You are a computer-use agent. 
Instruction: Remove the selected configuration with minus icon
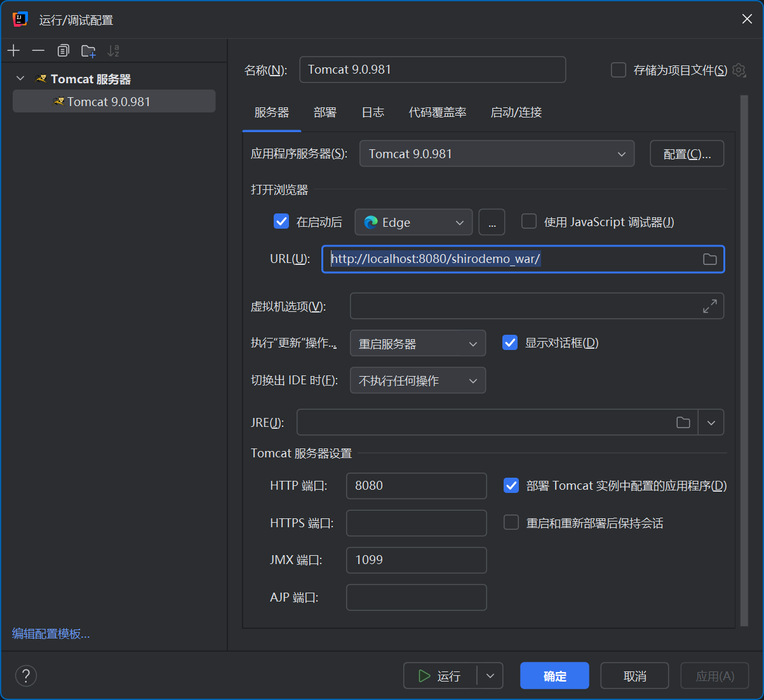click(x=38, y=51)
